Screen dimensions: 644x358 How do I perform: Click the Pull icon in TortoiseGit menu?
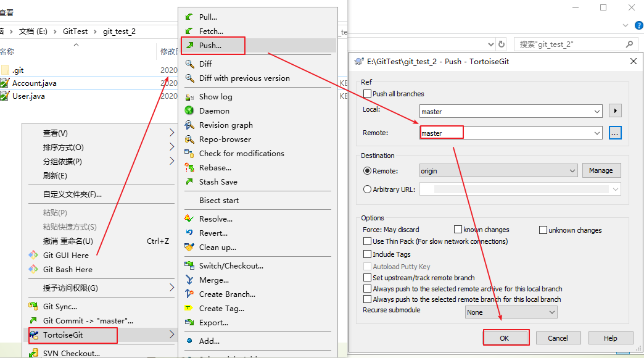click(189, 17)
